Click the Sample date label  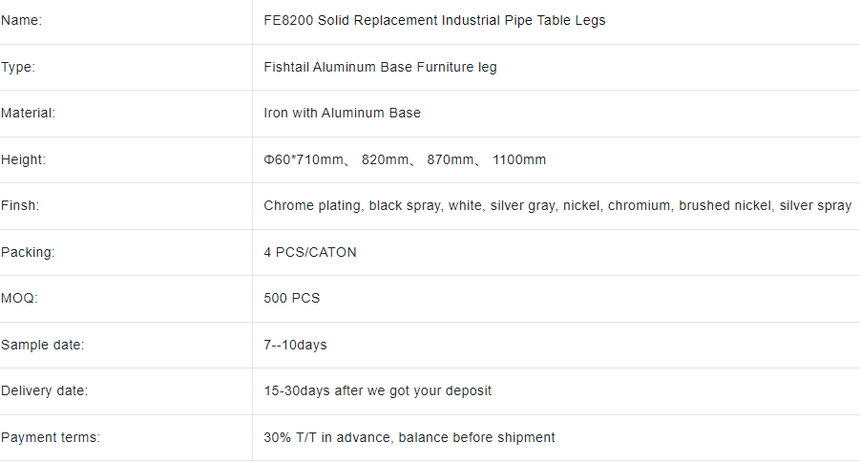click(x=43, y=345)
